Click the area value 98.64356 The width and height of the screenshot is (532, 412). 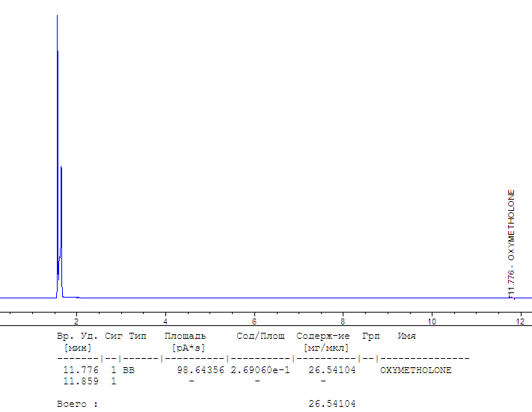point(201,370)
